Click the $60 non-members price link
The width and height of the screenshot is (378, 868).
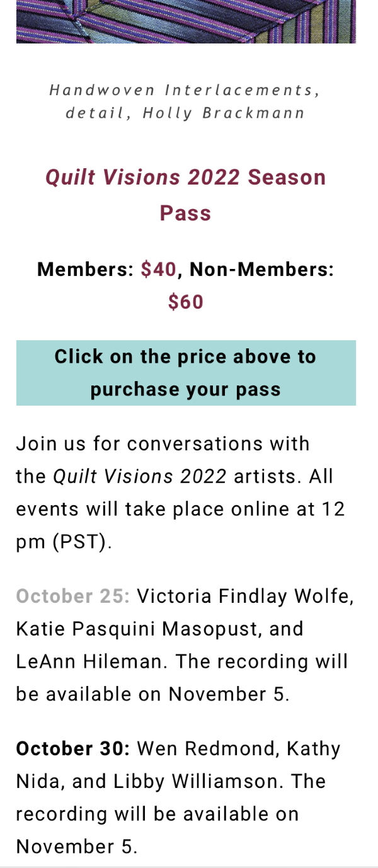(x=186, y=302)
